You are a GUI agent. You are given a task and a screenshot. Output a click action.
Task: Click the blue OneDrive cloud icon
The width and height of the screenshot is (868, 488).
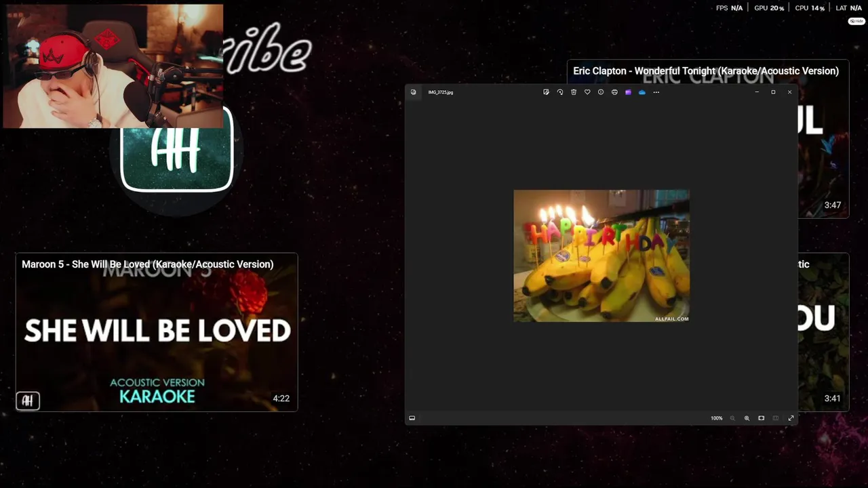point(642,92)
